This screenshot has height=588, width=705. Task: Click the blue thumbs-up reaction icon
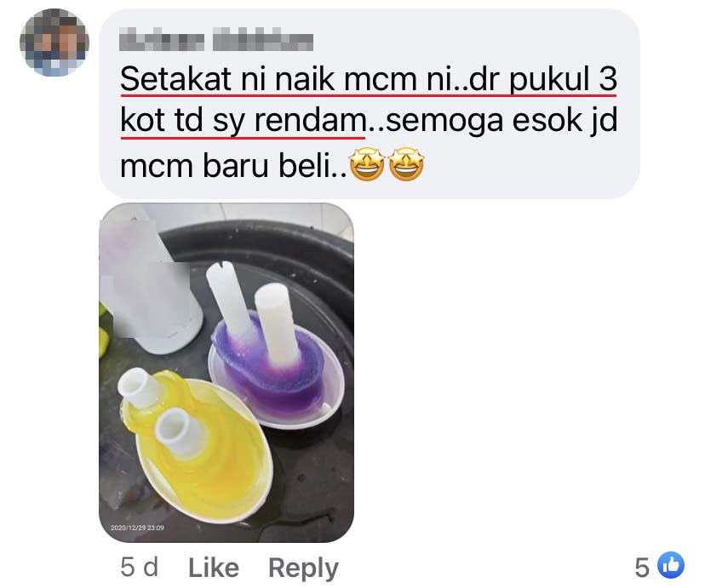(670, 566)
